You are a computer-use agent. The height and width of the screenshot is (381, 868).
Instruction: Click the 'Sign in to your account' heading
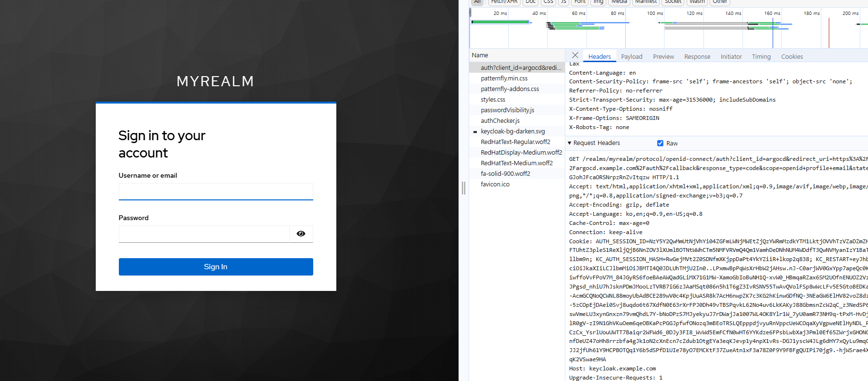[162, 144]
